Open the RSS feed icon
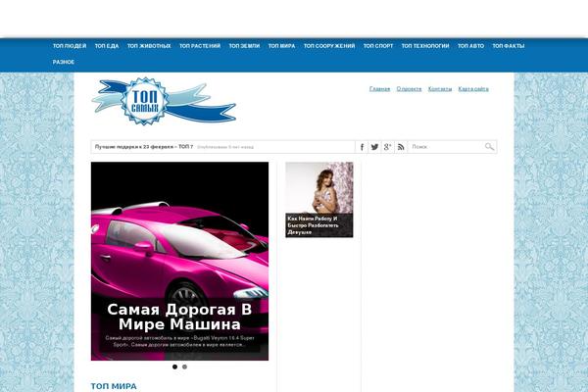Image resolution: width=588 pixels, height=392 pixels. (401, 147)
